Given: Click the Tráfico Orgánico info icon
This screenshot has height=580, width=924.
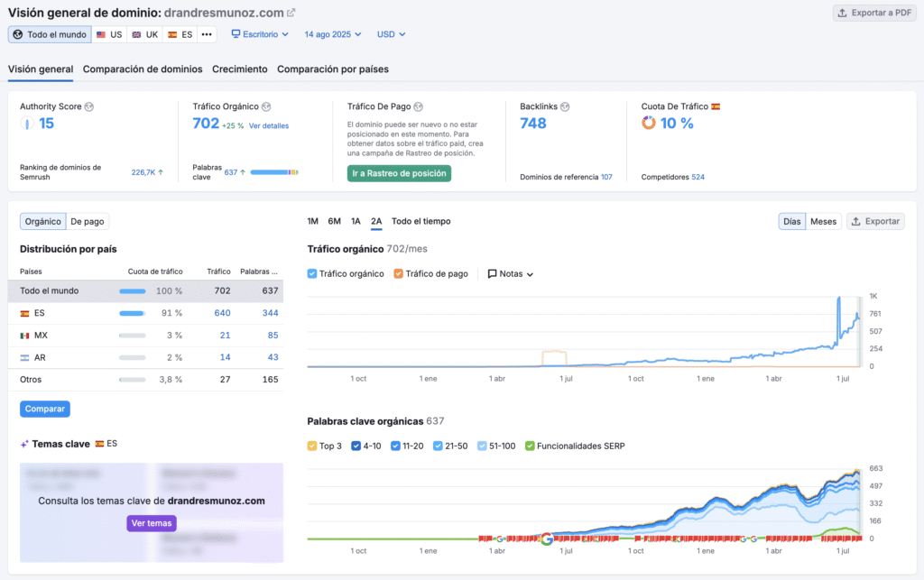Looking at the screenshot, I should (x=266, y=106).
